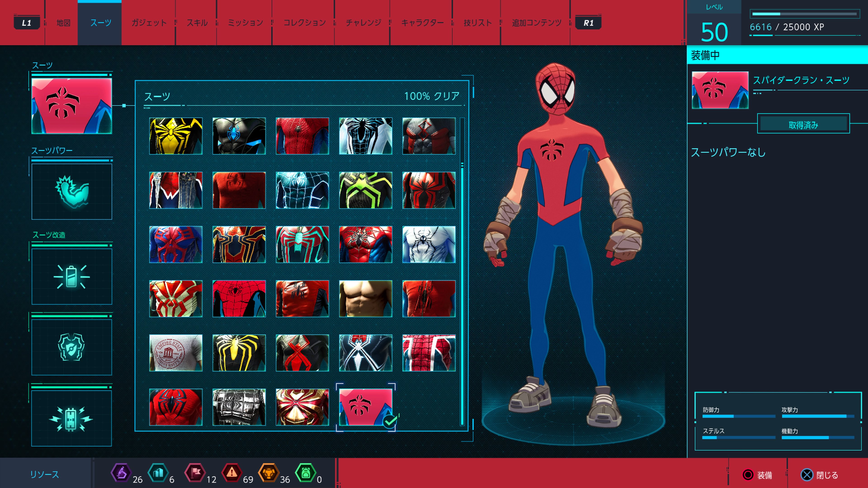Select the green spider on black suit
The image size is (868, 488).
pos(366,190)
